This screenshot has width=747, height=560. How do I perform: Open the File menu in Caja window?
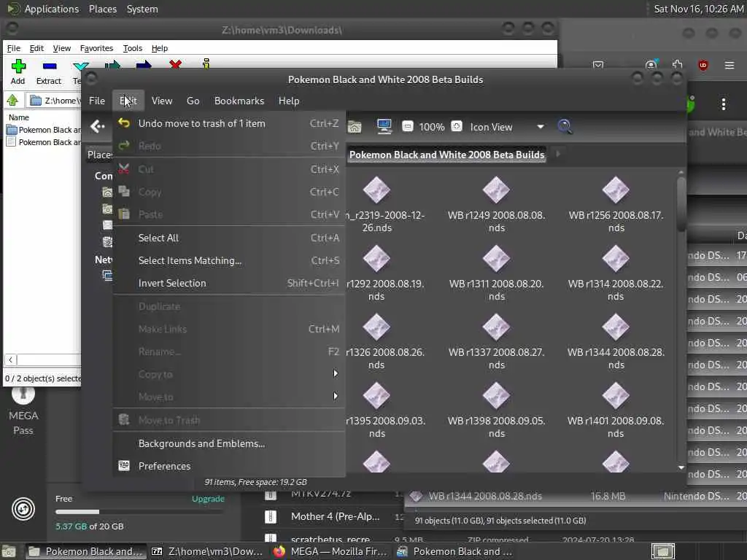[x=97, y=101]
